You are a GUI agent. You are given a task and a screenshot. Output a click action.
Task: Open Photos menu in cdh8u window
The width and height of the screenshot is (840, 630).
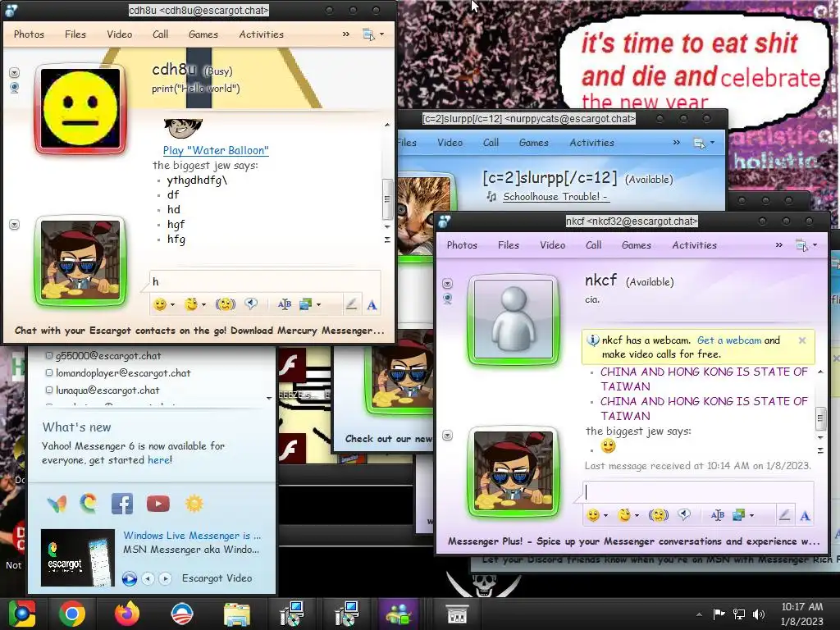pyautogui.click(x=29, y=34)
